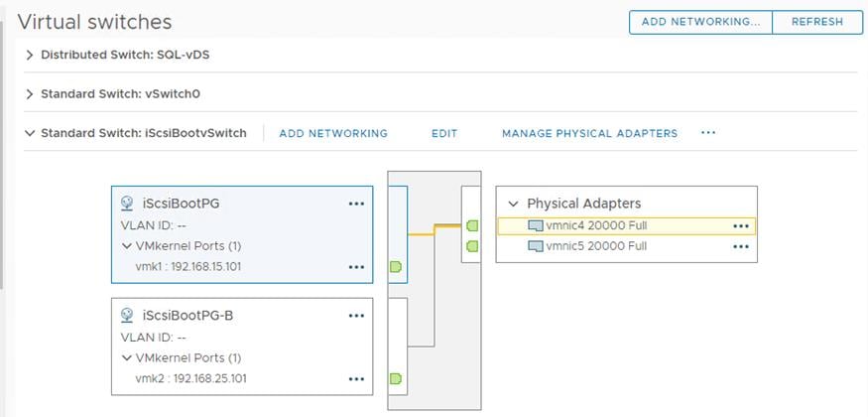Open the vmnic4 actions ellipsis menu

click(x=741, y=226)
